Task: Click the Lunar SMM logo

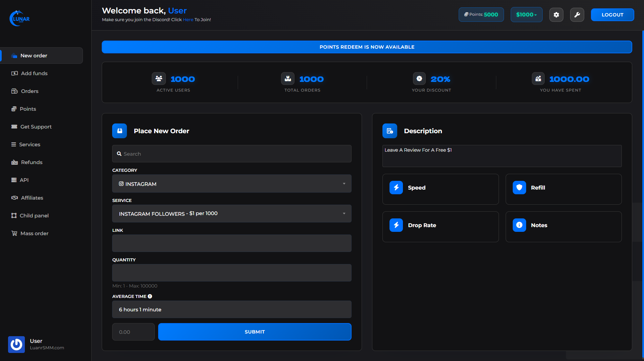Action: pyautogui.click(x=20, y=18)
